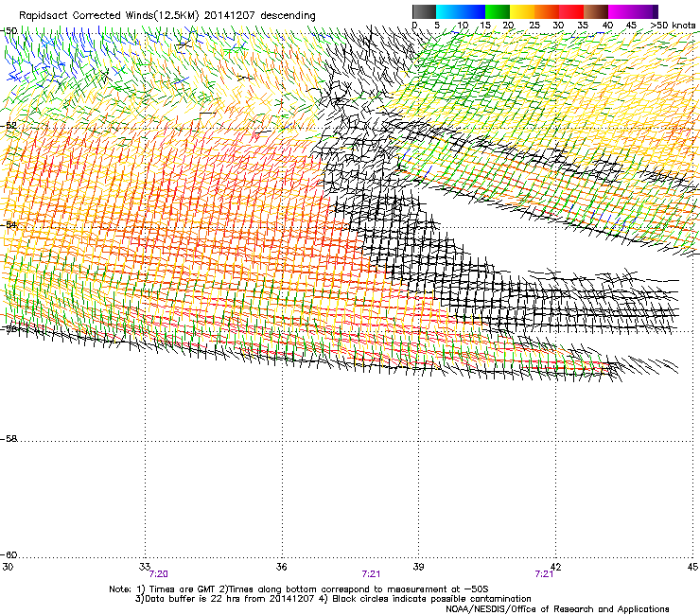
Task: Click the '-50' latitude axis label
Action: (9, 31)
